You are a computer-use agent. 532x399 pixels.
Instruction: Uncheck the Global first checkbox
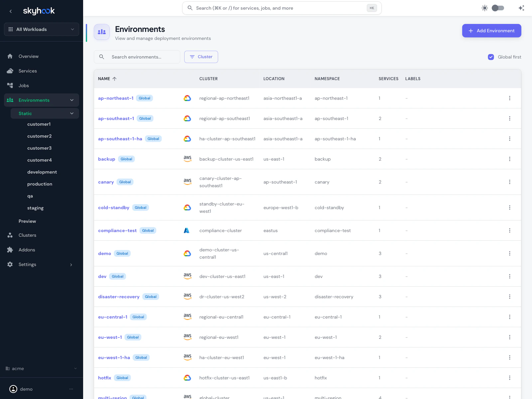pos(491,57)
